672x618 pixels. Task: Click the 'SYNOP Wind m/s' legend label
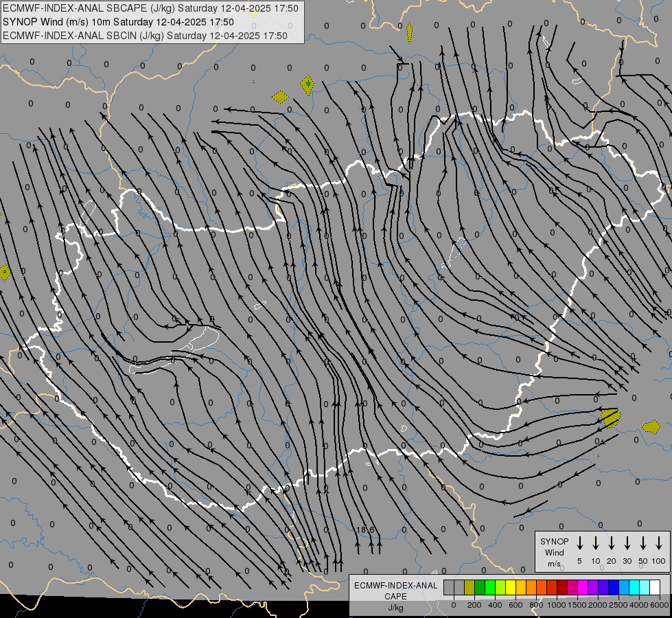point(554,552)
